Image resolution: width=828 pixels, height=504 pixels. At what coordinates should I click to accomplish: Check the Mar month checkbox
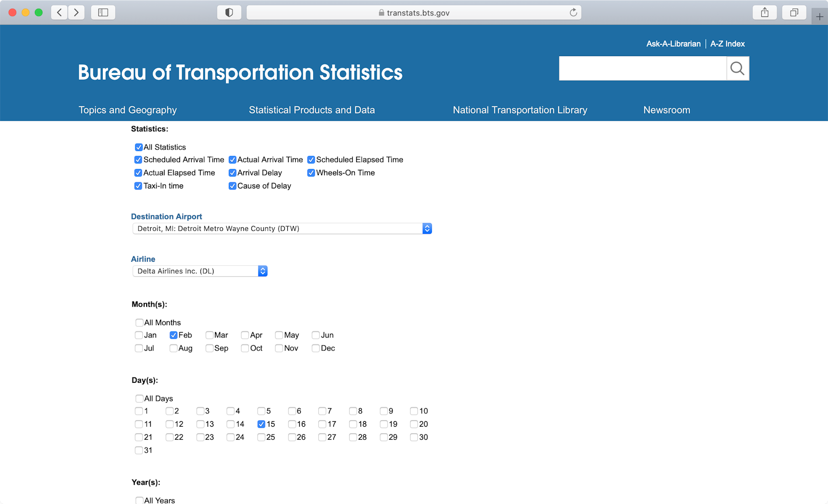coord(209,335)
